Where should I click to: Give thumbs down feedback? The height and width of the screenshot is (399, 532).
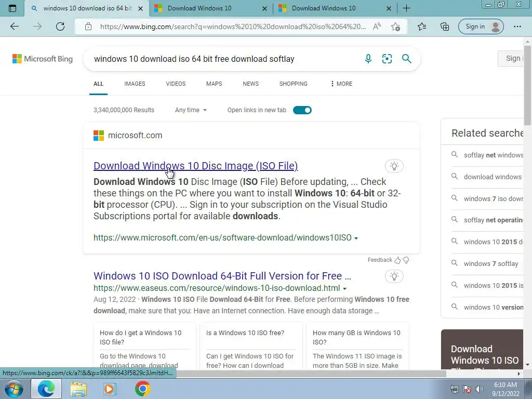[406, 260]
